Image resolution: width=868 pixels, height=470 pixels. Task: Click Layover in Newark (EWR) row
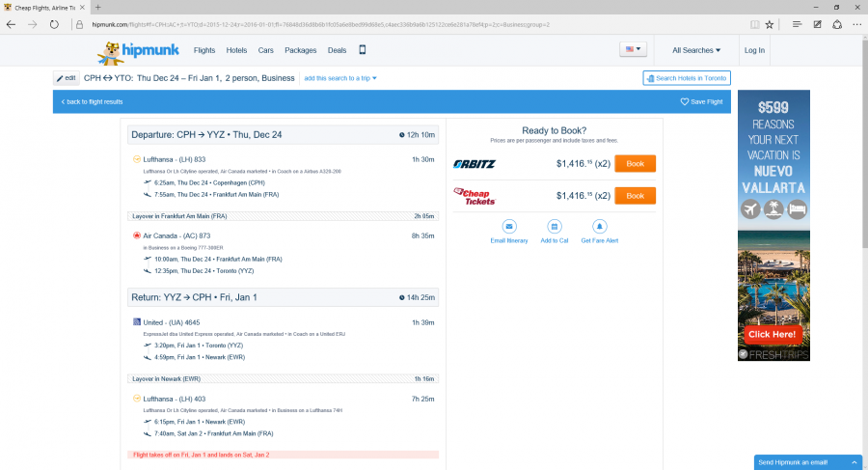click(283, 379)
